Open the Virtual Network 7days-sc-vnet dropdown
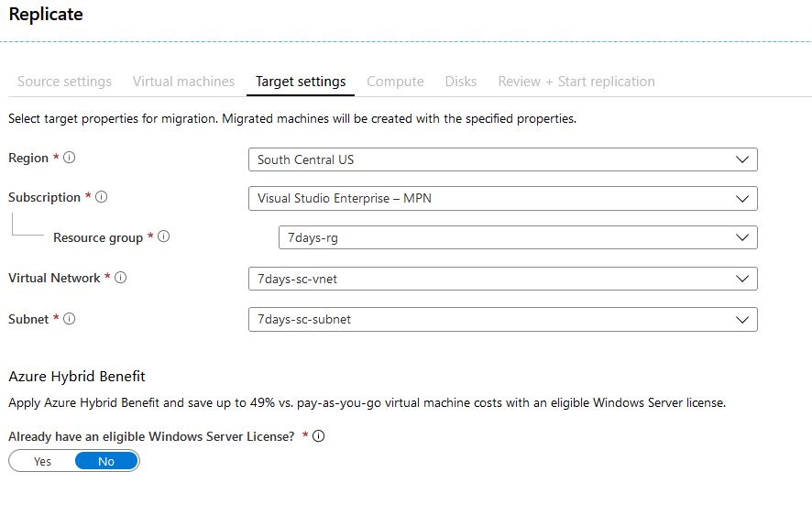The width and height of the screenshot is (812, 505). point(503,279)
